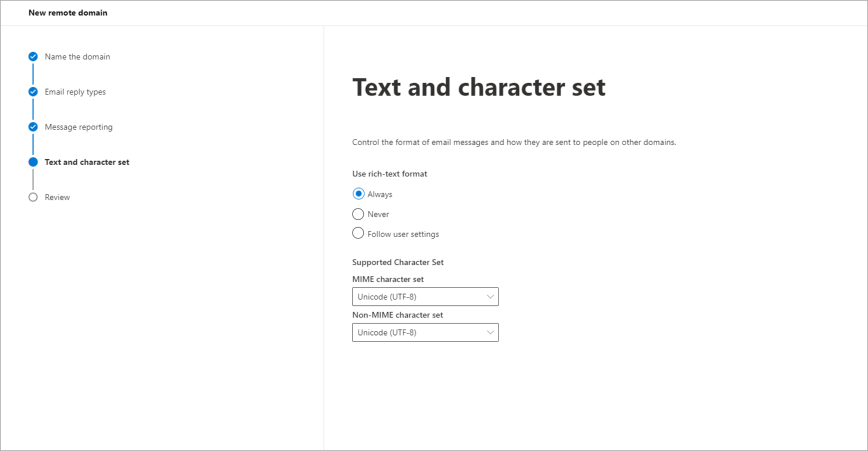Click the filled blue circle for current step

coord(33,162)
